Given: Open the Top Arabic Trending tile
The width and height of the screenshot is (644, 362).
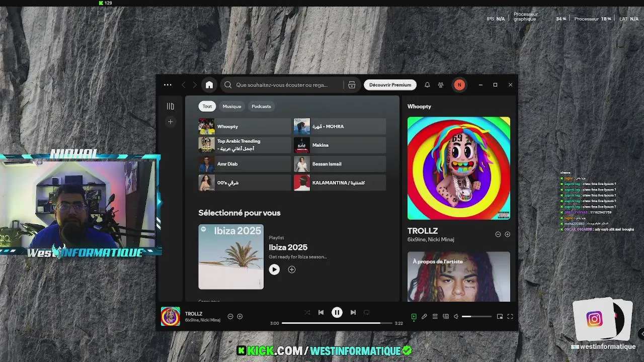Looking at the screenshot, I should coord(245,145).
